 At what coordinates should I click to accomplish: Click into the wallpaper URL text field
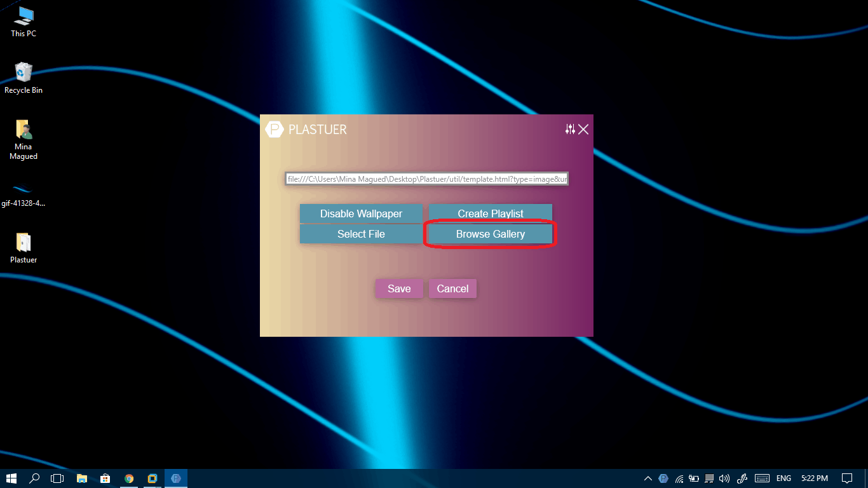tap(427, 179)
